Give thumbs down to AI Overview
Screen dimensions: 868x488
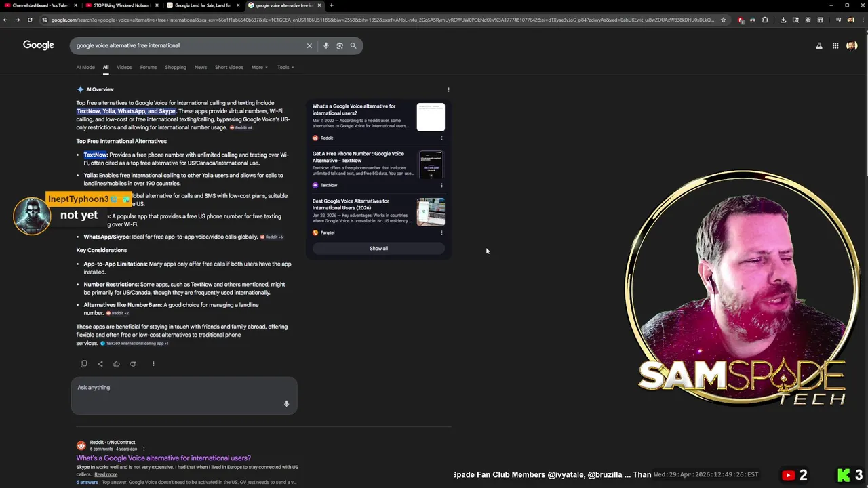133,364
